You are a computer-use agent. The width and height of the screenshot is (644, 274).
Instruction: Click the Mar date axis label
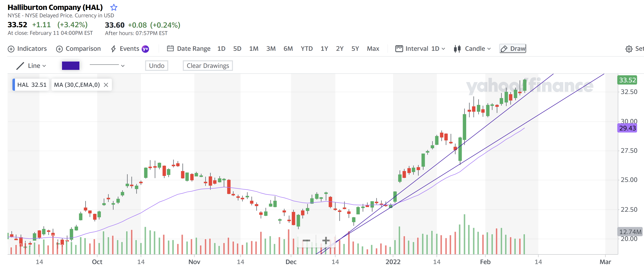coord(605,262)
